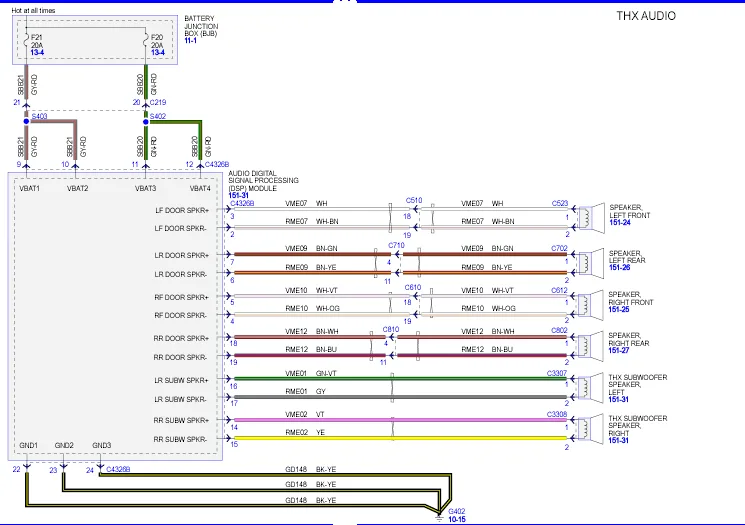745x525 pixels.
Task: Click the yellow RME02 wire
Action: [401, 438]
